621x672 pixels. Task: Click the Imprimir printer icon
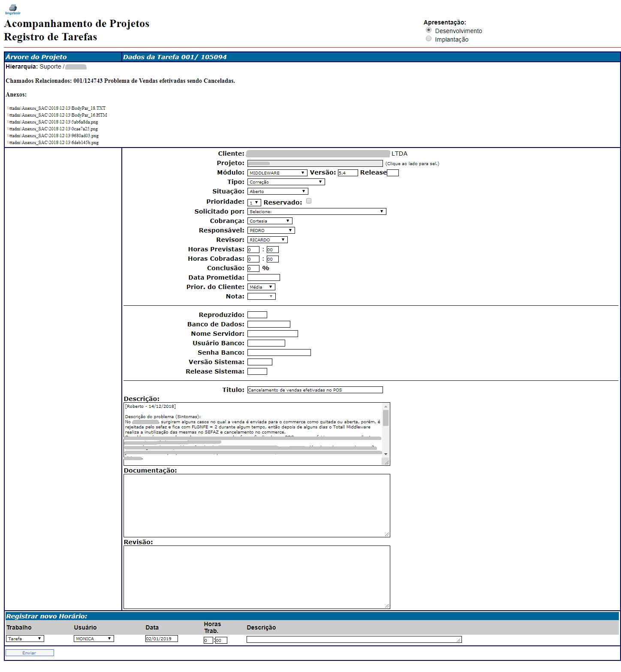click(x=12, y=9)
